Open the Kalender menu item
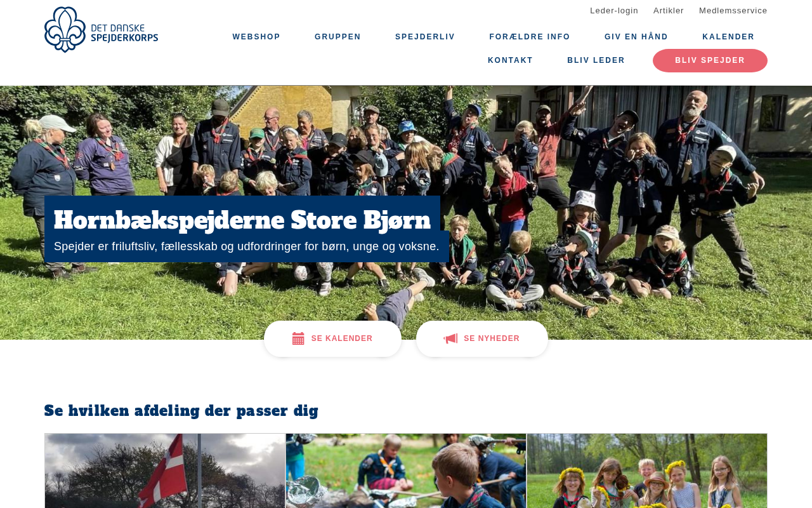The image size is (812, 508). [728, 37]
